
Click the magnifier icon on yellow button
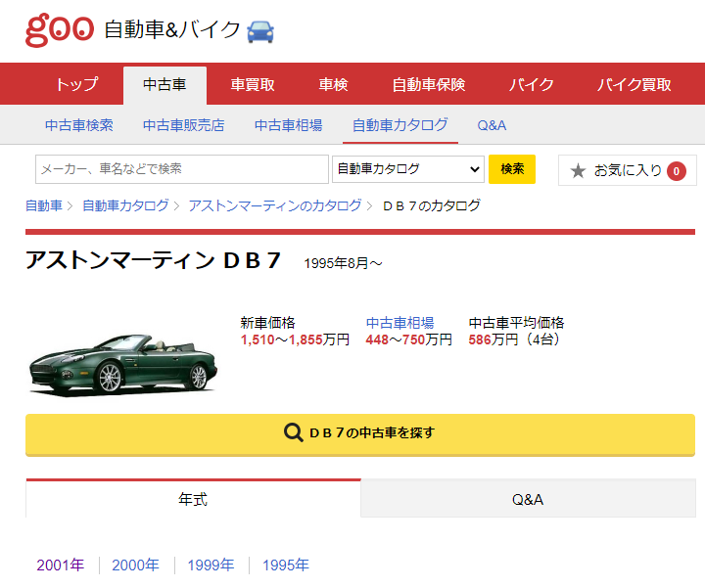293,432
